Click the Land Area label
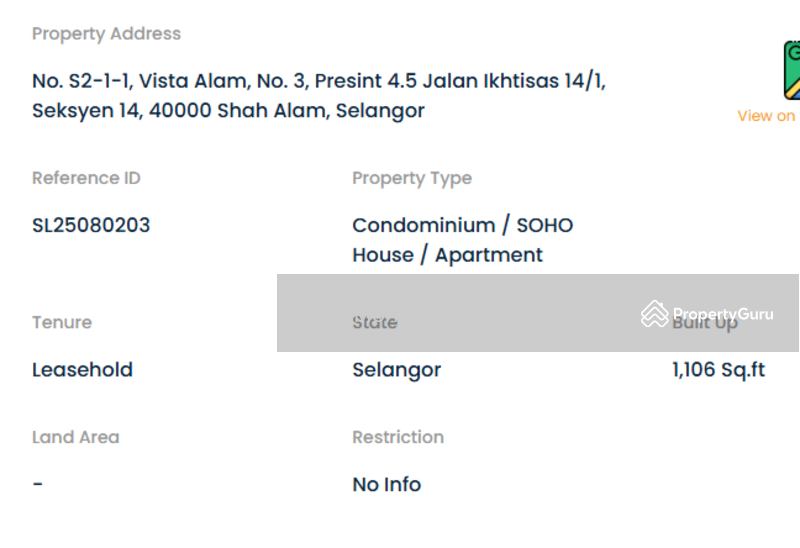 76,437
